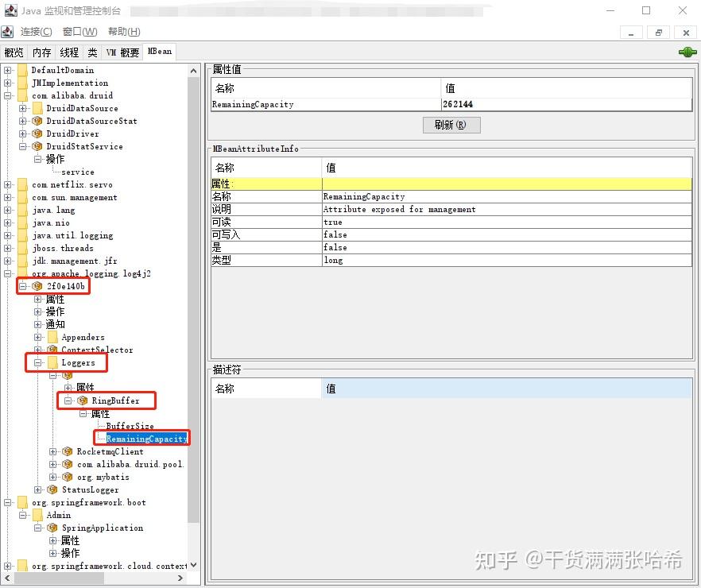Expand the RocketmqClient node
Screen dimensions: 701x588
[52, 451]
